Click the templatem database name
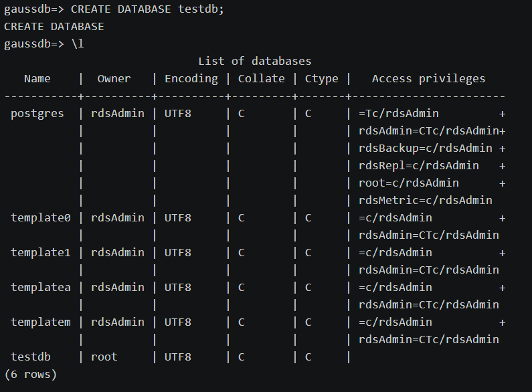The height and width of the screenshot is (392, 532). [x=41, y=322]
